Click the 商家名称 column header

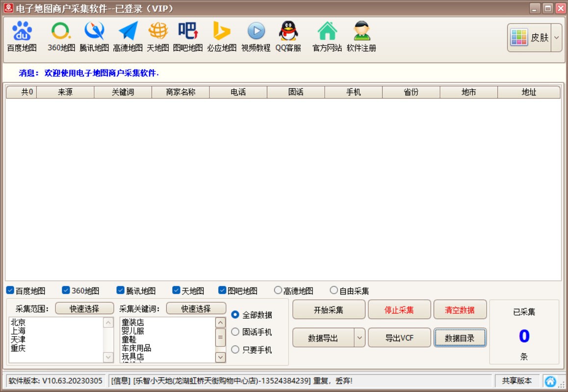coord(181,92)
